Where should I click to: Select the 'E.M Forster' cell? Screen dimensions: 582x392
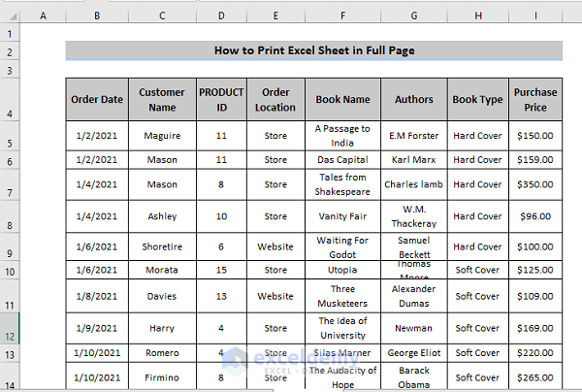click(x=414, y=136)
